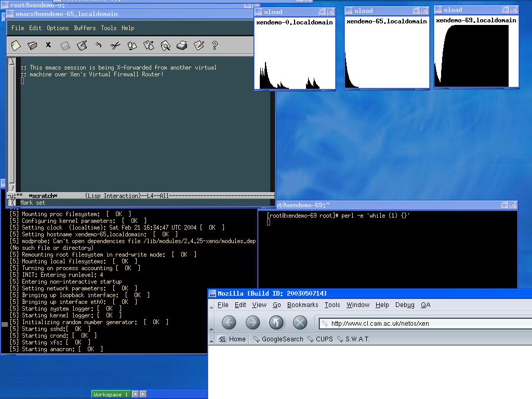This screenshot has width=532, height=399.
Task: Open the Emacs Options menu
Action: point(58,28)
